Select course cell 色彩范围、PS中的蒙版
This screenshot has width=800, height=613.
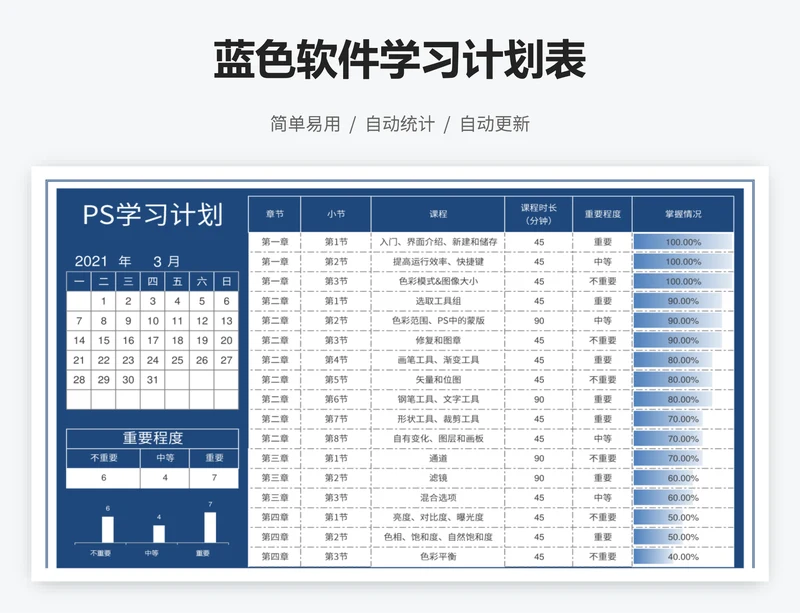click(x=438, y=321)
